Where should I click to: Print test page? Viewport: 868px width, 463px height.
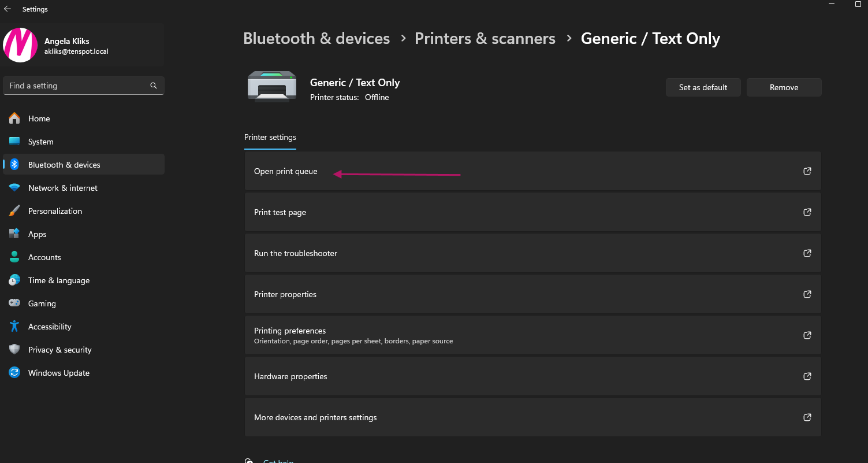(532, 212)
